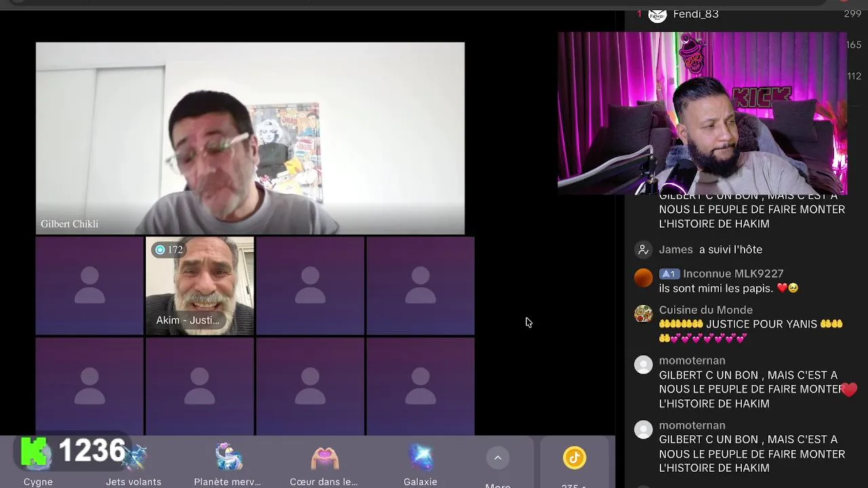Open the Cuisine du Monde username

[x=706, y=310]
